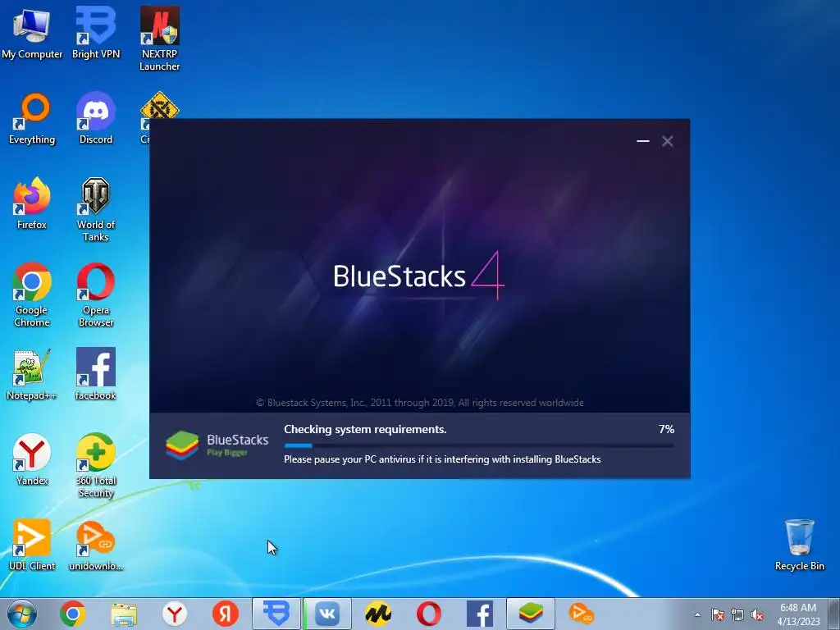Viewport: 840px width, 630px height.
Task: Open Discord desktop shortcut
Action: coord(96,119)
